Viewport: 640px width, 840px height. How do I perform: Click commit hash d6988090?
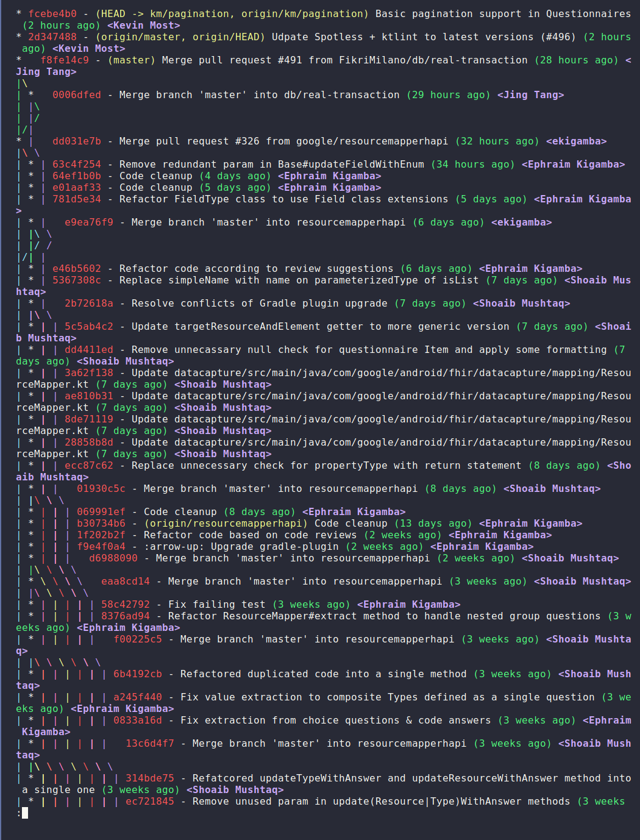click(x=113, y=558)
